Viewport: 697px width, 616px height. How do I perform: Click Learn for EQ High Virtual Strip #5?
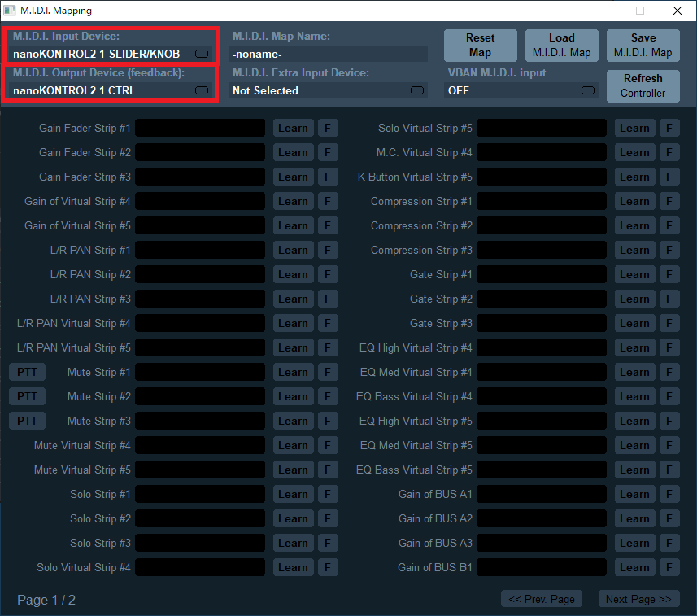coord(634,422)
